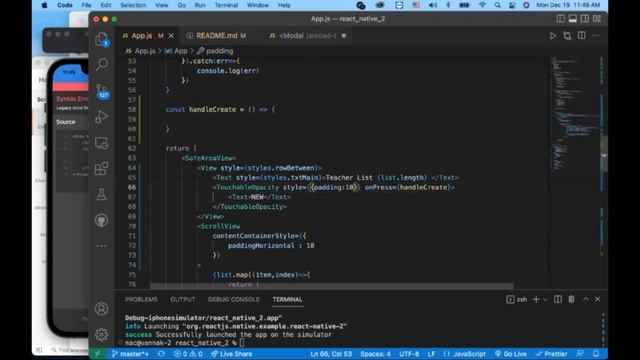Switch to the Modal Untitled-1 tab
The height and width of the screenshot is (360, 640).
308,36
